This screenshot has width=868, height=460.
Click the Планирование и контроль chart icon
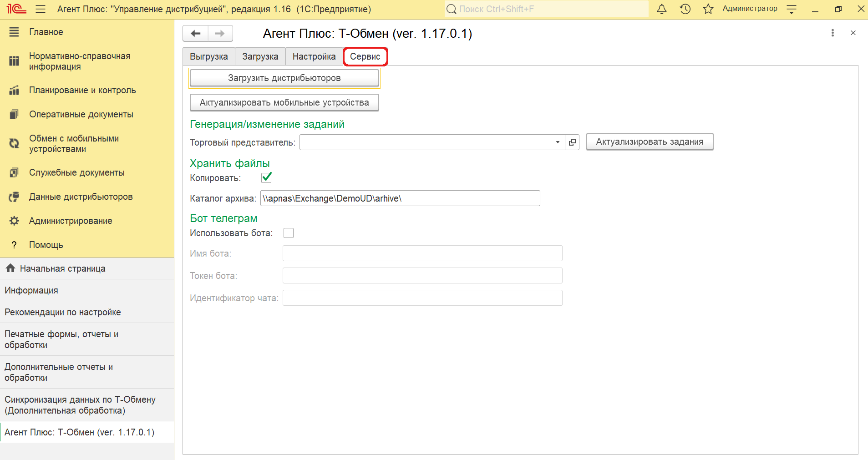(x=14, y=90)
